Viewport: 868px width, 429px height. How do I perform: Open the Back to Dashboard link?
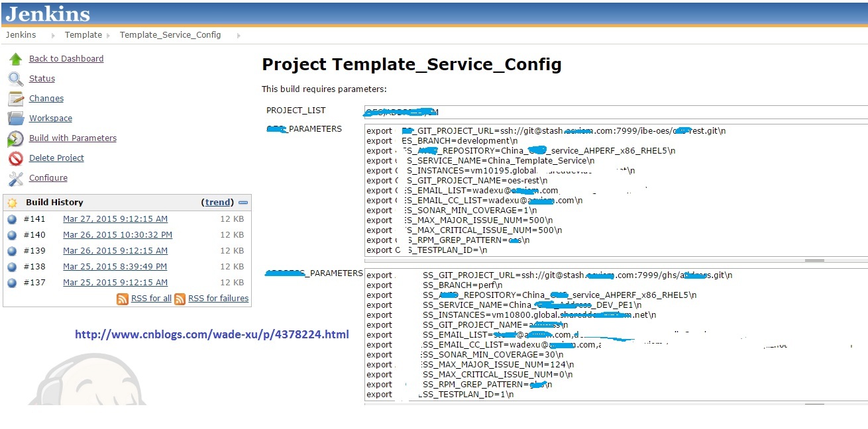click(x=66, y=59)
